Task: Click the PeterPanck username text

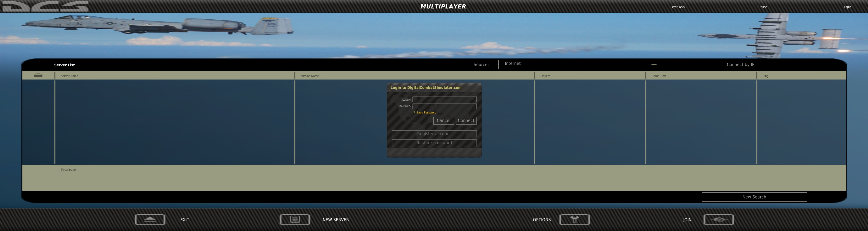Action: coord(678,7)
